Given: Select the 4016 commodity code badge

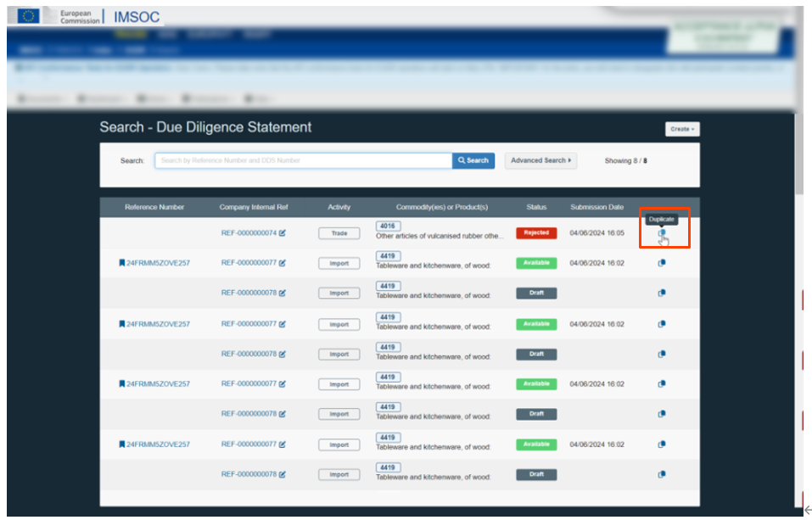Looking at the screenshot, I should point(388,226).
